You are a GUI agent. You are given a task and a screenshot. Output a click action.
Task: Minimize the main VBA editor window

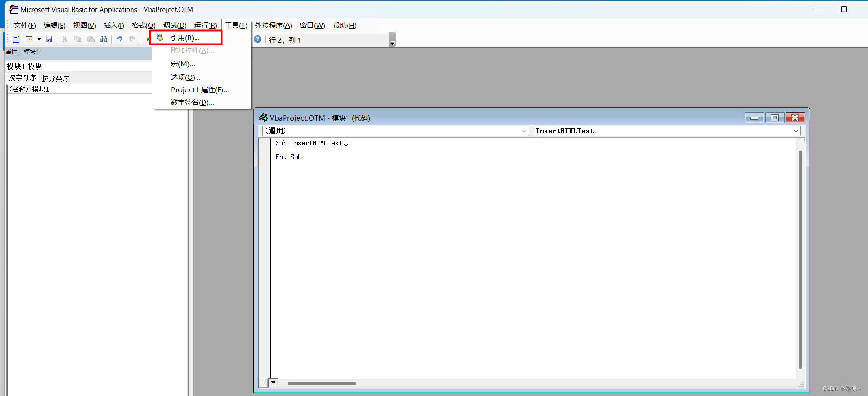click(817, 9)
